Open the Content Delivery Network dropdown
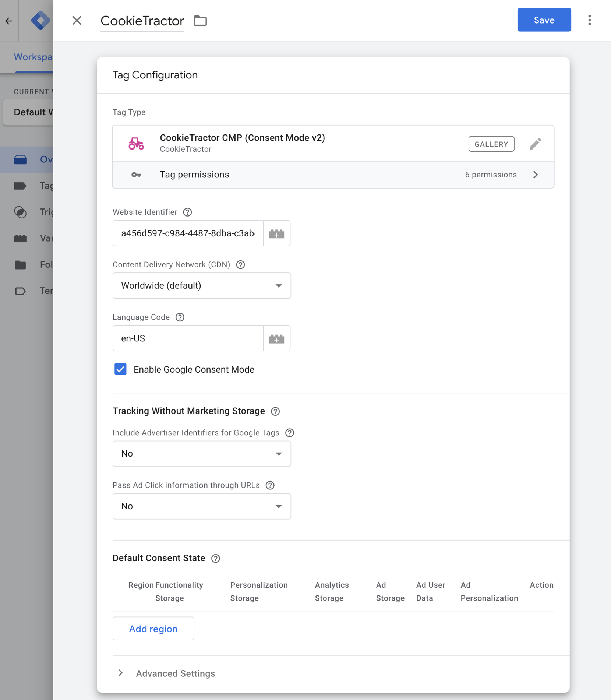The image size is (611, 700). (202, 286)
